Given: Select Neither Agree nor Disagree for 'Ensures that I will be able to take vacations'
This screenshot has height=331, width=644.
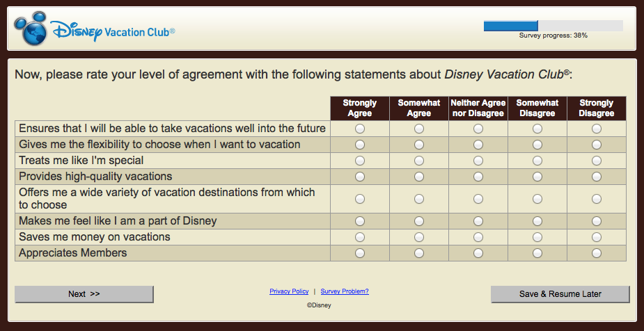Looking at the screenshot, I should [478, 129].
